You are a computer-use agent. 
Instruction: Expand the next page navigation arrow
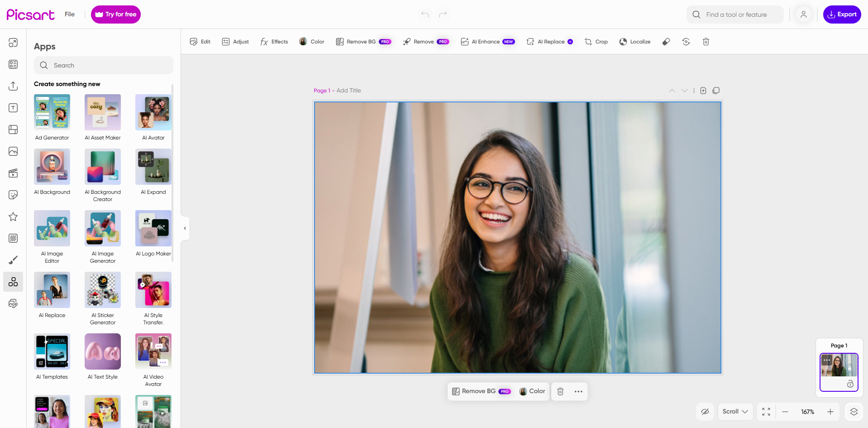684,91
